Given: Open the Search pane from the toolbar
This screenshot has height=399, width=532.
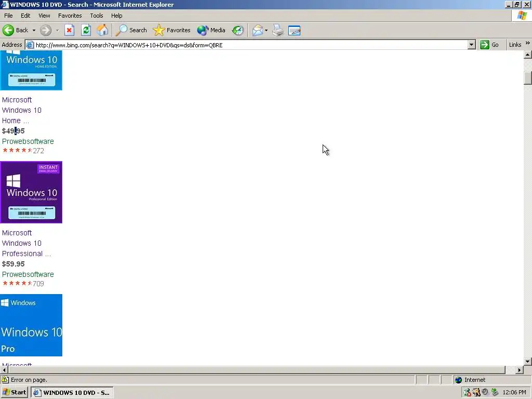Looking at the screenshot, I should pos(131,30).
